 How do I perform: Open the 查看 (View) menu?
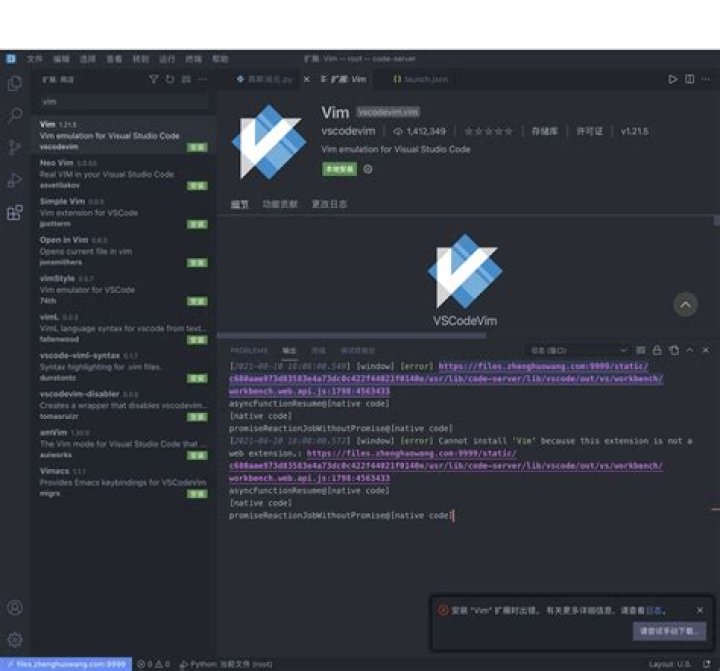coord(114,59)
